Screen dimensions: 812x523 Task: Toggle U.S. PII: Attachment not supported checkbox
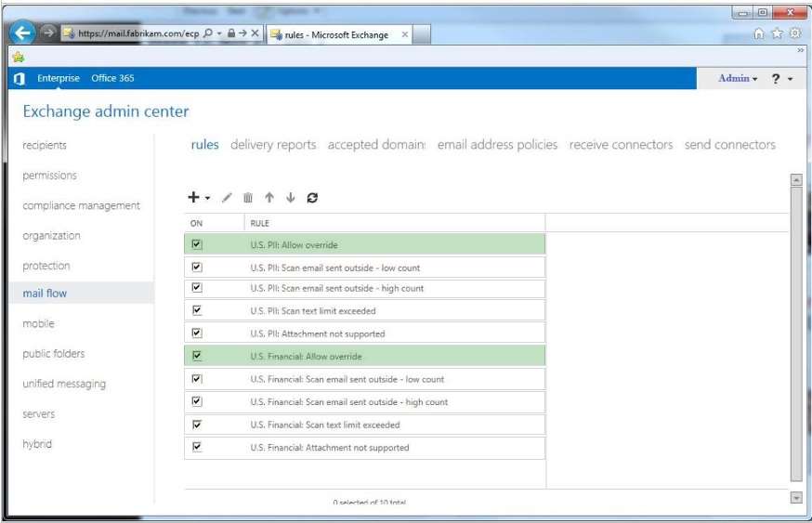click(197, 333)
